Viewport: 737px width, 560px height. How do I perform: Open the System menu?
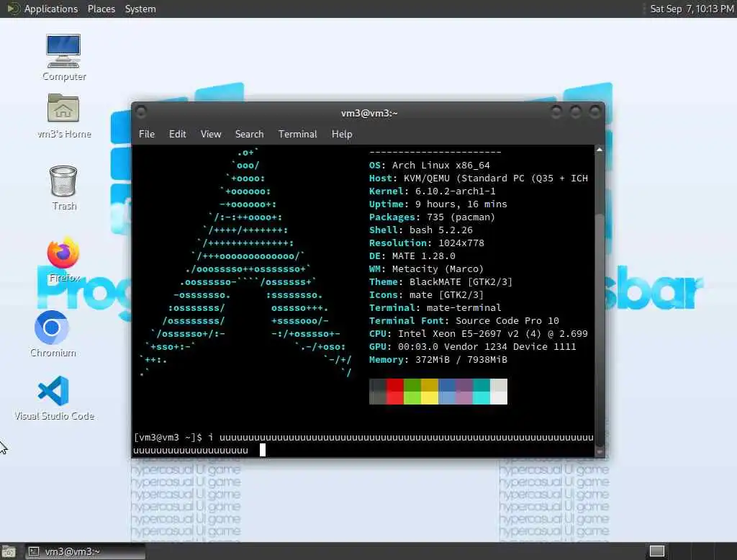pos(140,9)
